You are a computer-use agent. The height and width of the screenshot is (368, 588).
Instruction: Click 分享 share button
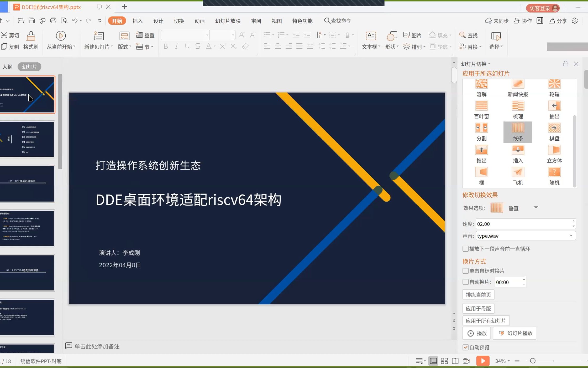point(558,21)
